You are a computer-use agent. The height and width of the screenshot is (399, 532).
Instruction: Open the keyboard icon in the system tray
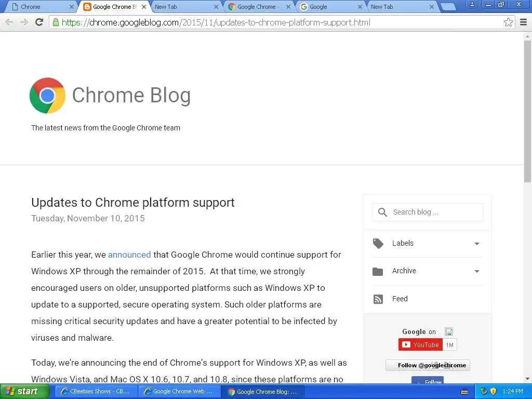(464, 392)
